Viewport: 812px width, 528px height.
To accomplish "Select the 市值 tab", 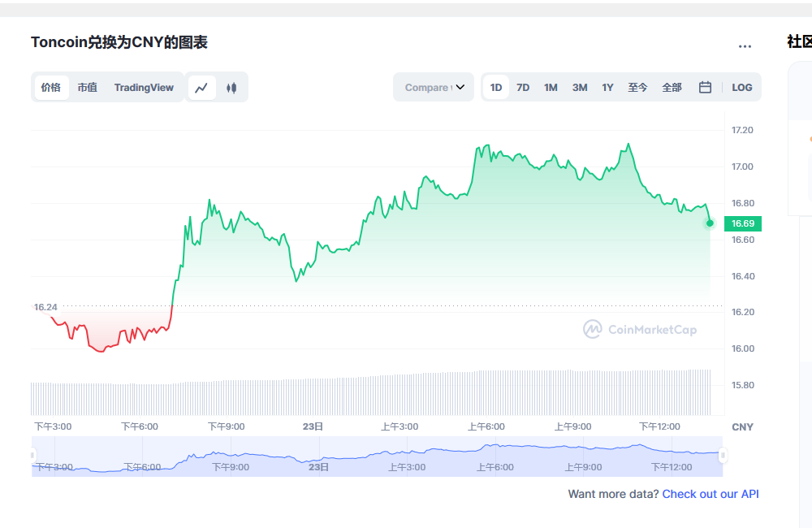I will [x=87, y=88].
